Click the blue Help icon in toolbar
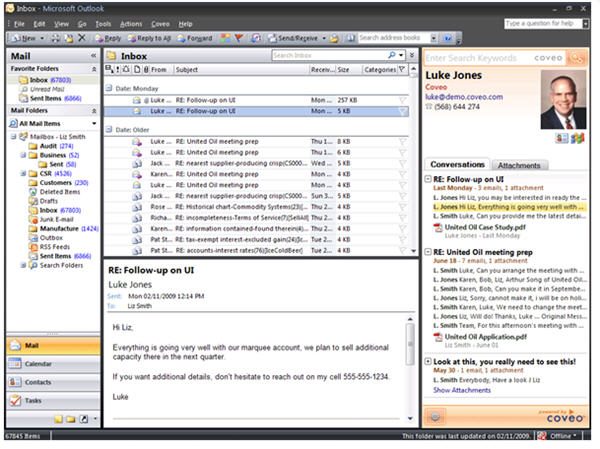 click(448, 38)
